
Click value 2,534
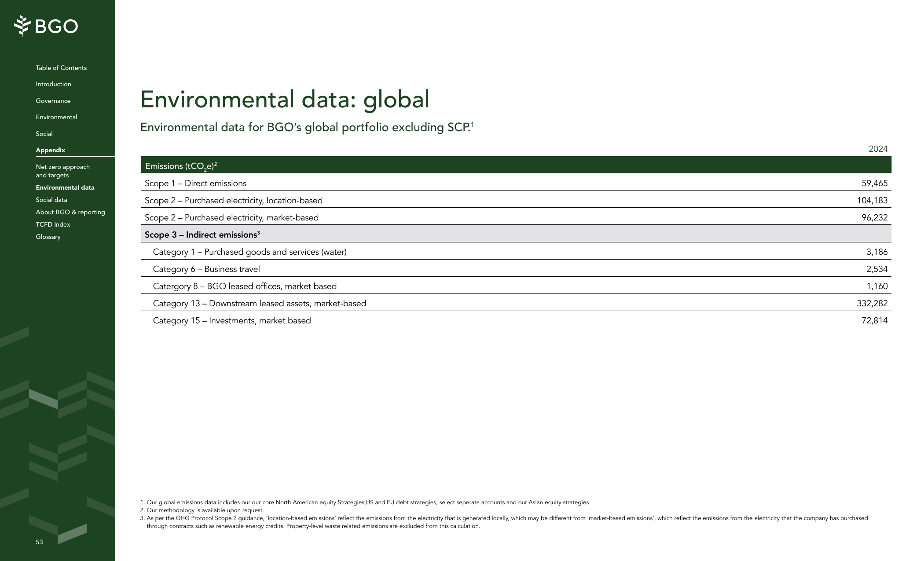click(877, 269)
